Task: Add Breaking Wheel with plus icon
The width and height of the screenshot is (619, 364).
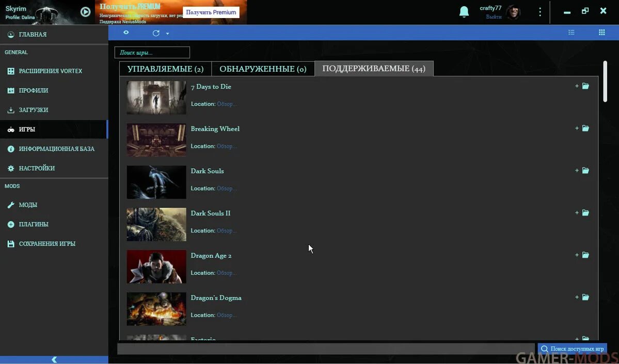Action: tap(577, 128)
